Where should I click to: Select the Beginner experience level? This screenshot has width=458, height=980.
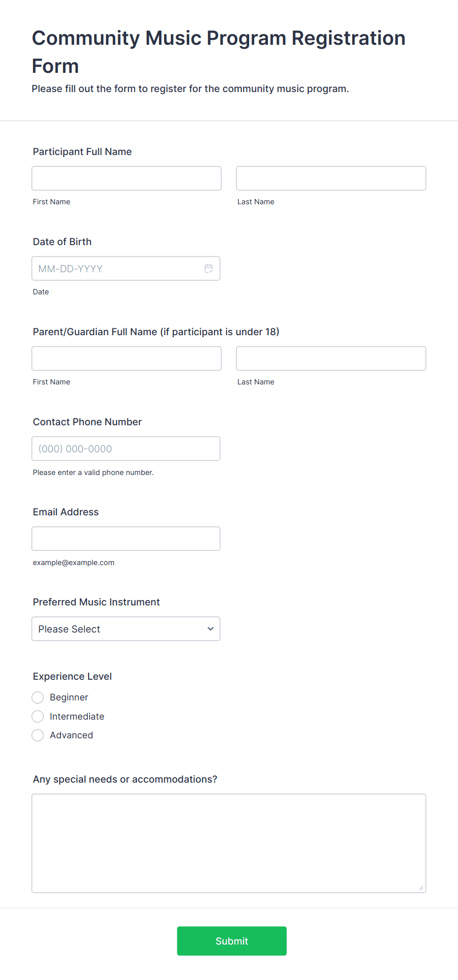pos(38,697)
